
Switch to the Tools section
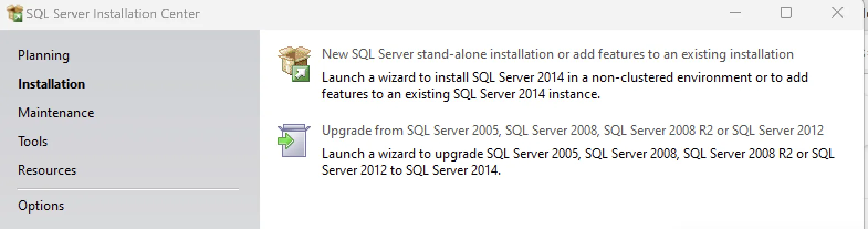(x=33, y=142)
